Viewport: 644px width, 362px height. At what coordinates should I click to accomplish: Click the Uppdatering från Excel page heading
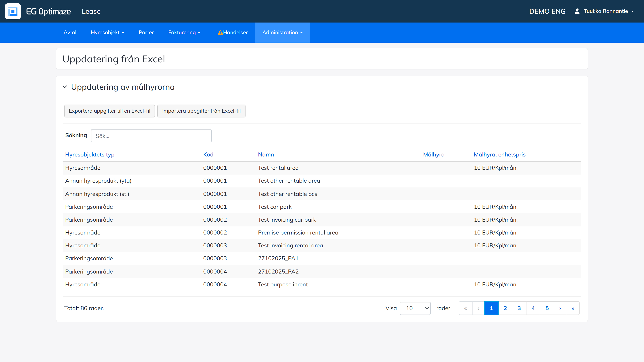[114, 59]
